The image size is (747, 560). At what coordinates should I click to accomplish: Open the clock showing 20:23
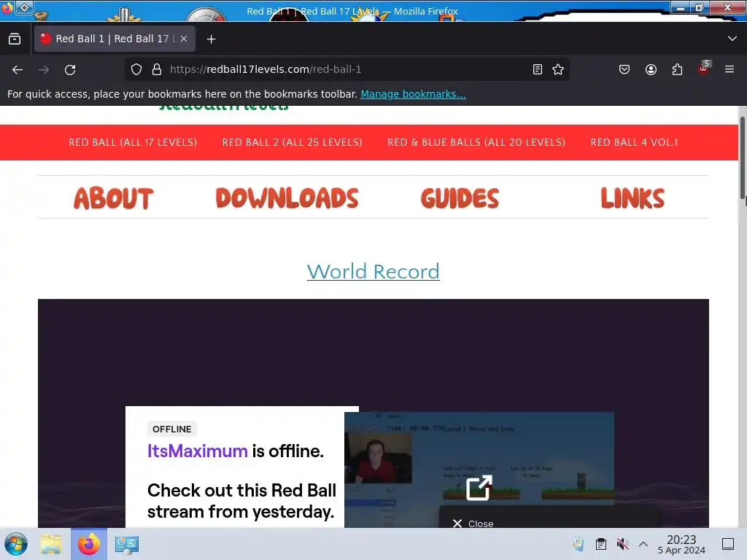tap(681, 544)
